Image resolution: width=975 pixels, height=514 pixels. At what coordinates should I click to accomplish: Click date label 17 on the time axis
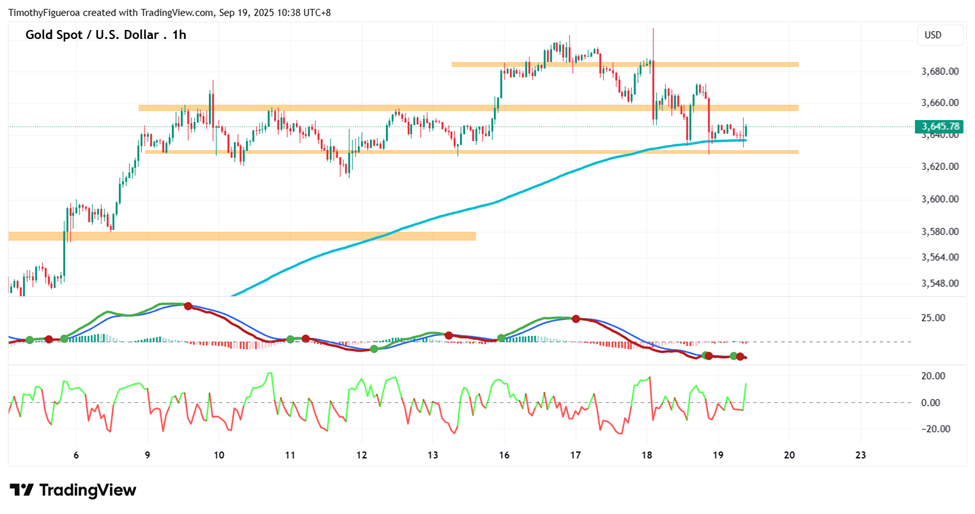click(576, 455)
